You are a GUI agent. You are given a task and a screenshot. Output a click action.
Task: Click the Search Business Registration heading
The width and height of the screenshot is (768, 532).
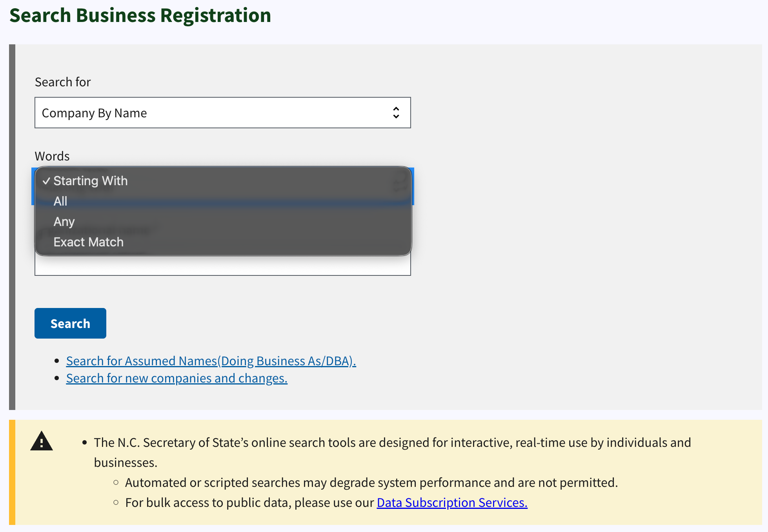pyautogui.click(x=140, y=15)
